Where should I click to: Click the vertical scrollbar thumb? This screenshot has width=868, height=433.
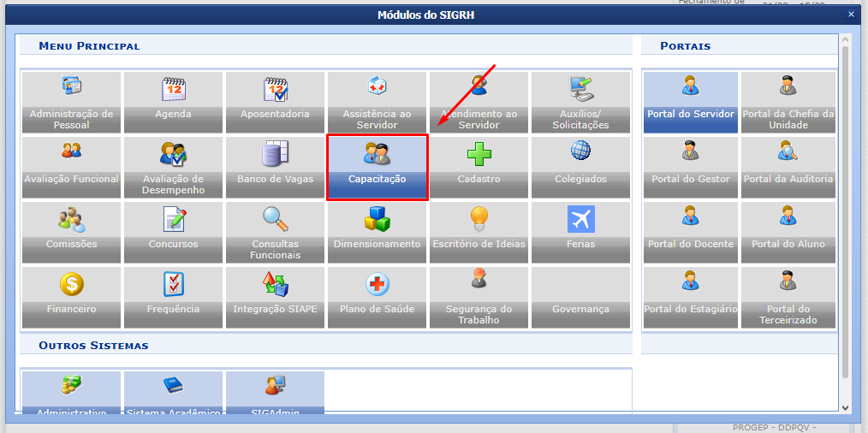point(845,212)
